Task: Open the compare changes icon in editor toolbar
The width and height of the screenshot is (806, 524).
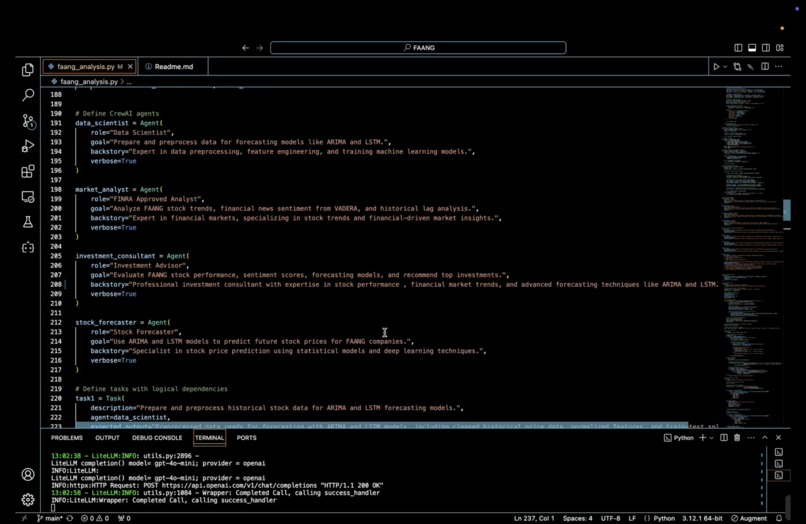Action: point(737,66)
